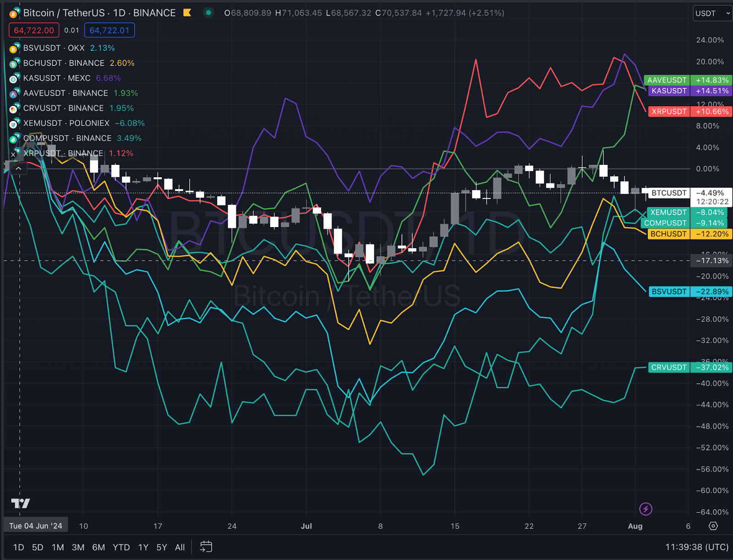Click the C70,537.84 close value
This screenshot has width=733, height=560.
(x=399, y=13)
